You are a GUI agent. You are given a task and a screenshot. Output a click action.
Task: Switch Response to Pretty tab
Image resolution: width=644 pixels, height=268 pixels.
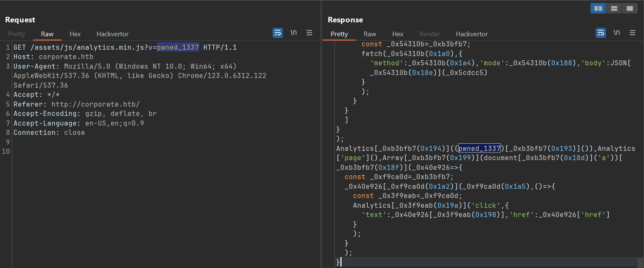pyautogui.click(x=340, y=34)
